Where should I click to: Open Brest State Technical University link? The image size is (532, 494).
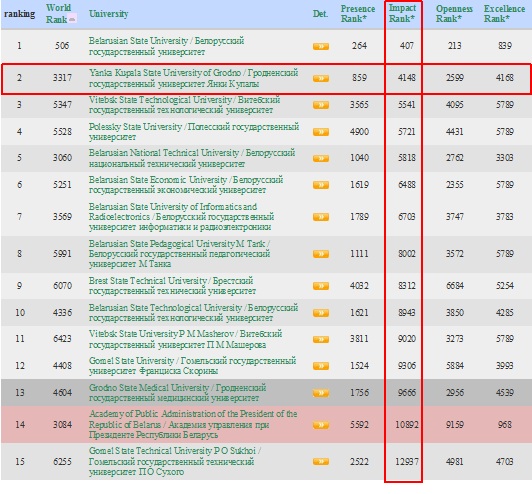(x=172, y=286)
